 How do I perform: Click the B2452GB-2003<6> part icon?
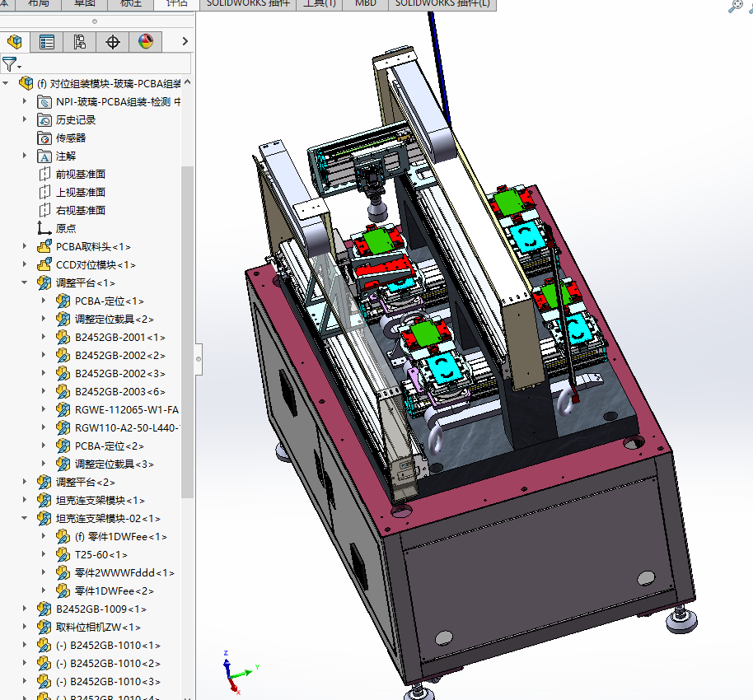click(x=63, y=392)
